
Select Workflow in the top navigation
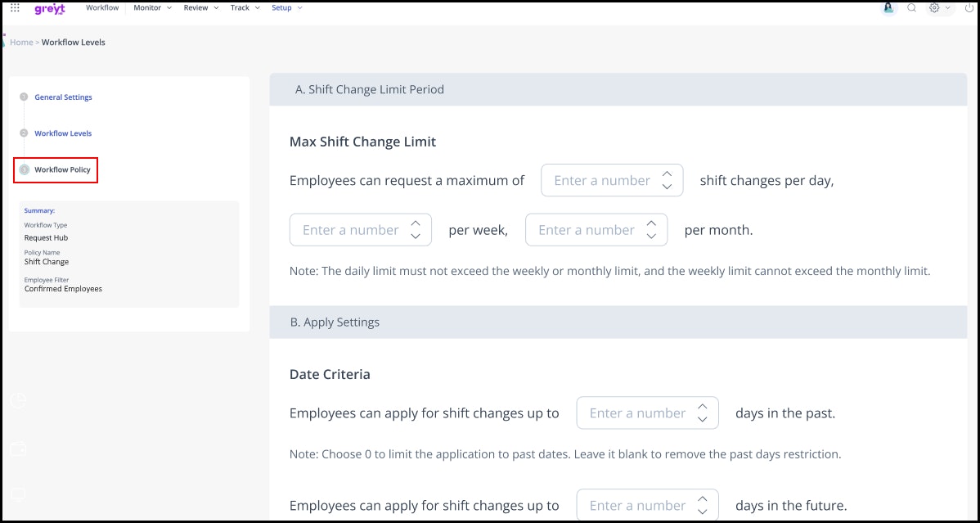[x=102, y=8]
